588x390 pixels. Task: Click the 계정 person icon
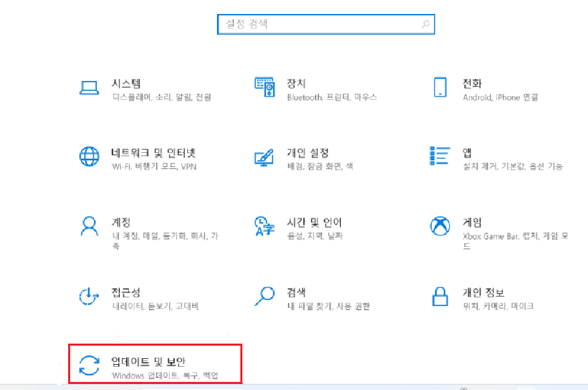(x=89, y=226)
